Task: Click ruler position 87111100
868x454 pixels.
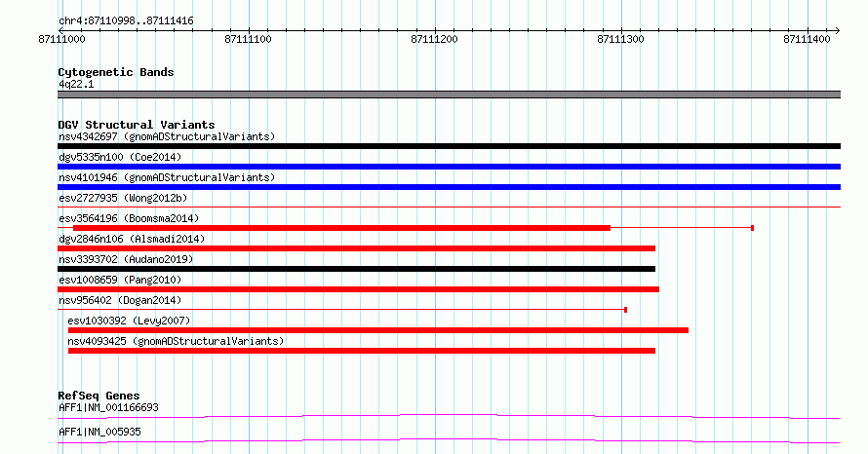Action: (248, 39)
